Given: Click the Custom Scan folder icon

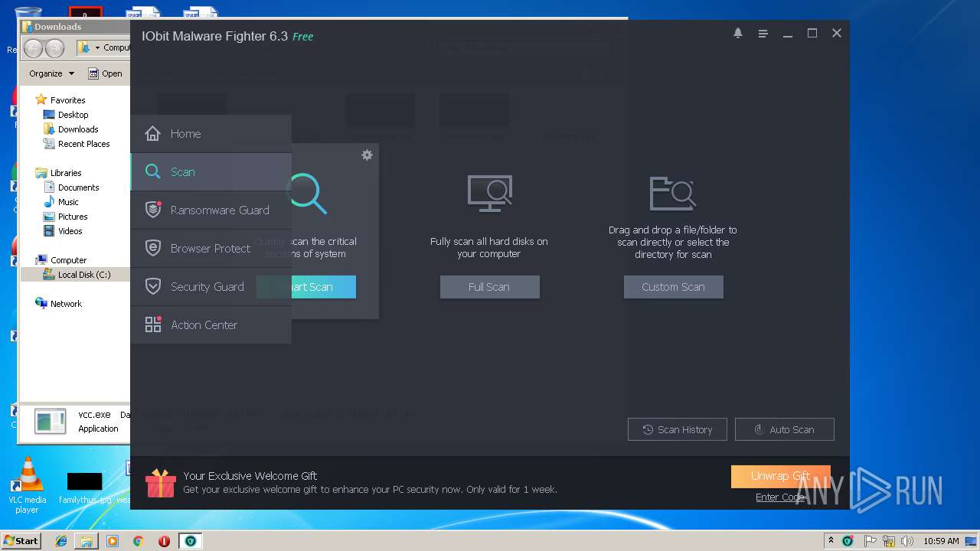Looking at the screenshot, I should [x=672, y=193].
